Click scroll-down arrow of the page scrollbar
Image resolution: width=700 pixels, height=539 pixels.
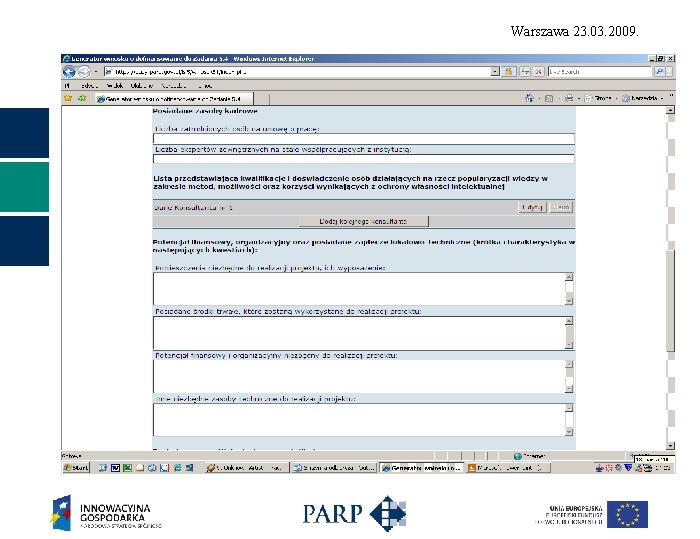click(x=670, y=445)
